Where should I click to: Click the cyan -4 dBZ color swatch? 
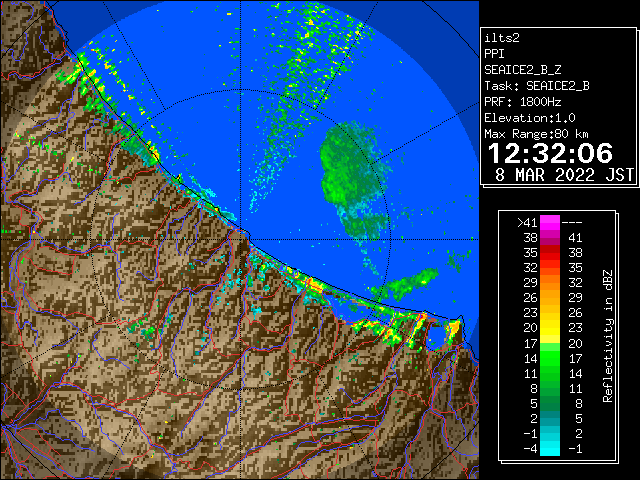pyautogui.click(x=550, y=449)
